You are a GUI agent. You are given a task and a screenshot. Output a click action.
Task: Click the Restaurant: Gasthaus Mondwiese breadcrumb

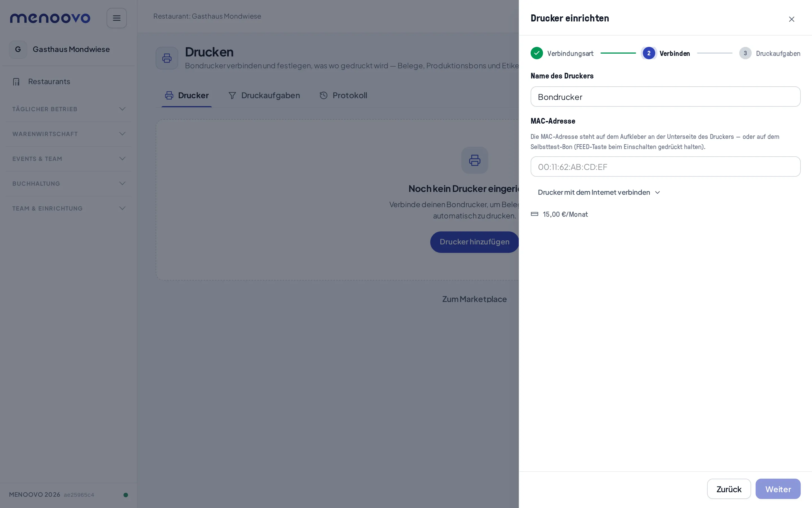[207, 16]
